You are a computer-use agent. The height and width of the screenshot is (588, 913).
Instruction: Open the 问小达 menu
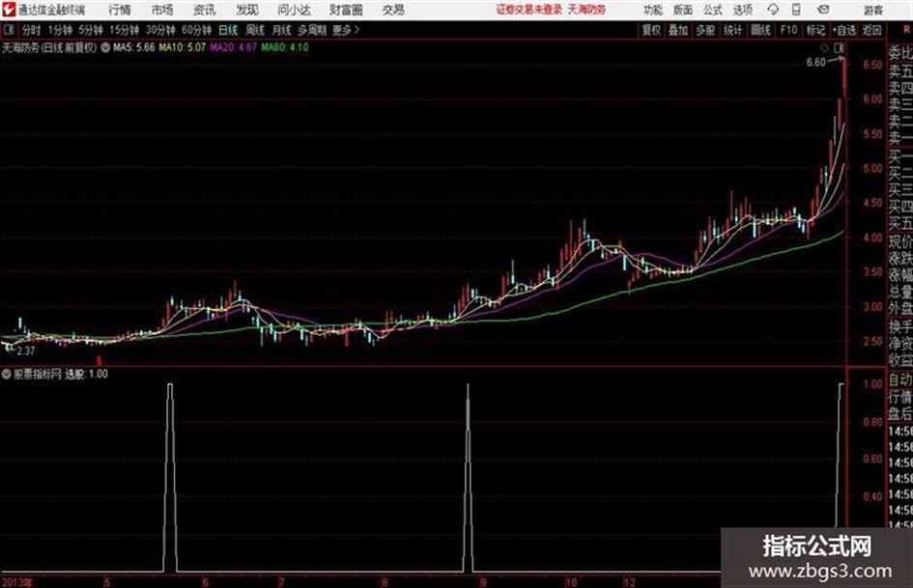294,10
